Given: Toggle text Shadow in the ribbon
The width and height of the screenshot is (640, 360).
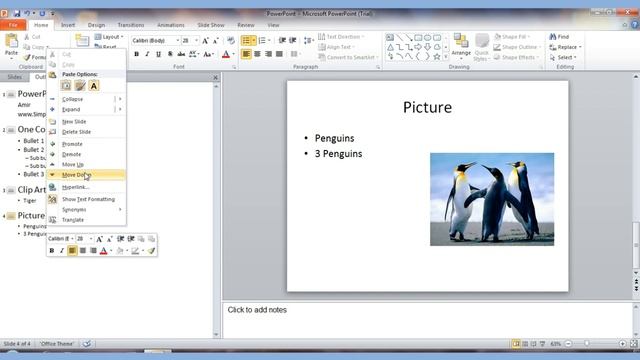Looking at the screenshot, I should [170, 54].
